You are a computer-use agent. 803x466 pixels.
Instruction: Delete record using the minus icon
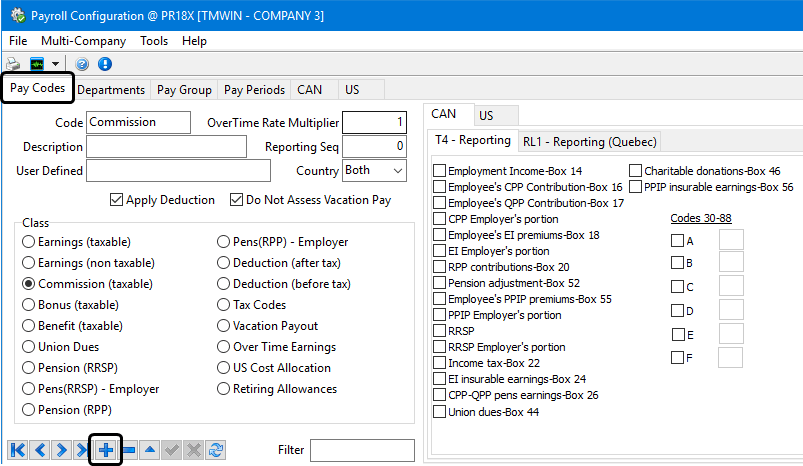[128, 450]
